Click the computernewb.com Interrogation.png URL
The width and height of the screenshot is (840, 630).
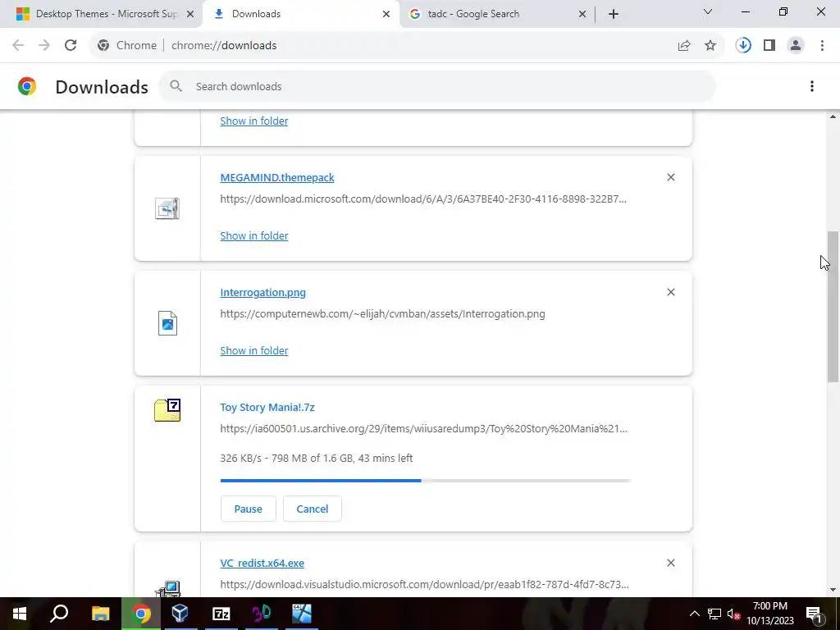[382, 314]
